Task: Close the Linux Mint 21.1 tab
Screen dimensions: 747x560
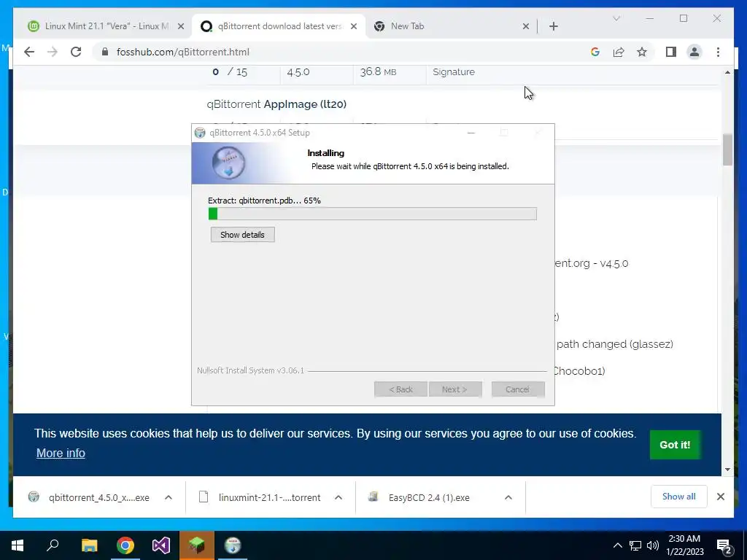Action: pos(181,26)
